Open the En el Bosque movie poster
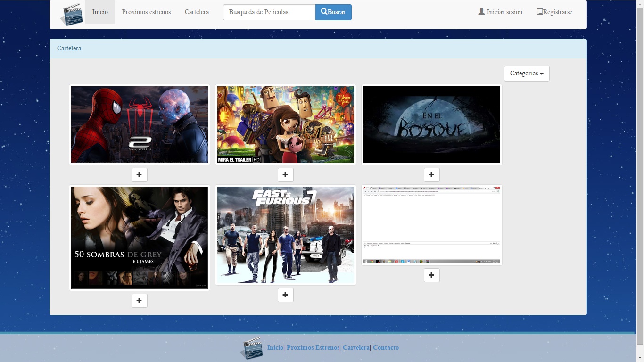The width and height of the screenshot is (644, 362). pyautogui.click(x=432, y=125)
